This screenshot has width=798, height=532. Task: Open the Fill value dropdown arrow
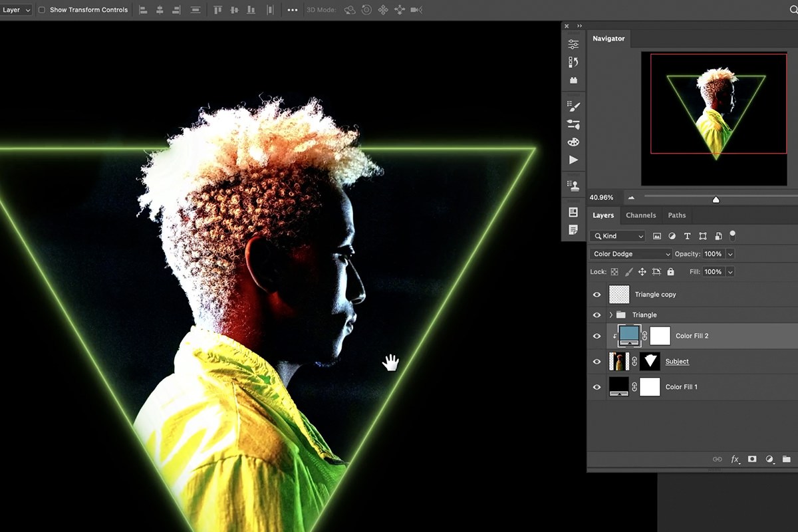pos(730,272)
